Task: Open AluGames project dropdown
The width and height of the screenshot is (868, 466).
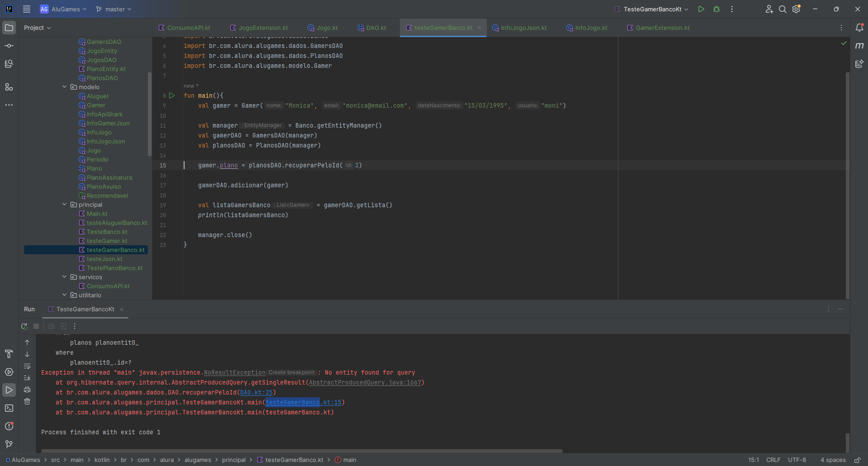Action: coord(63,9)
